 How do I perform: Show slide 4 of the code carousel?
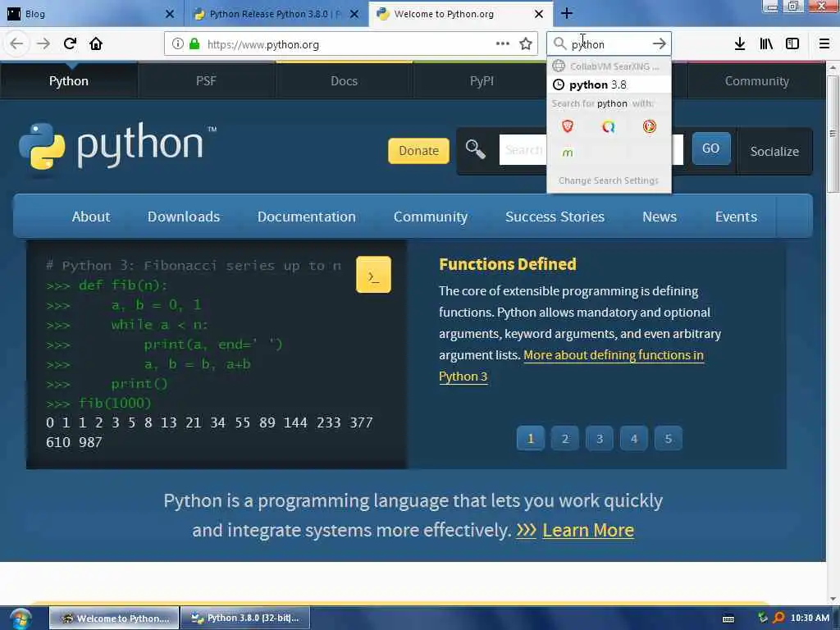[x=634, y=438]
